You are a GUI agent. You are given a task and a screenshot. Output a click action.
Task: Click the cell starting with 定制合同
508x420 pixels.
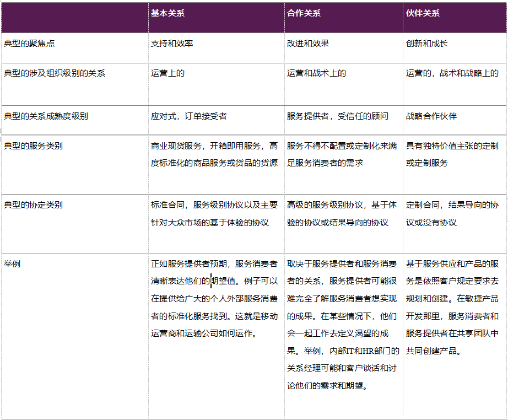tap(452, 213)
